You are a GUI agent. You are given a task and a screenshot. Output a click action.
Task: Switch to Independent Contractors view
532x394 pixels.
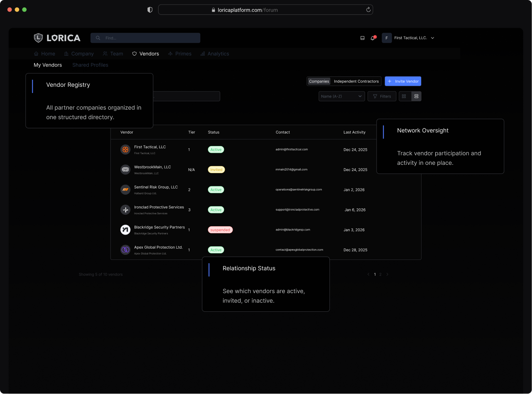point(356,81)
